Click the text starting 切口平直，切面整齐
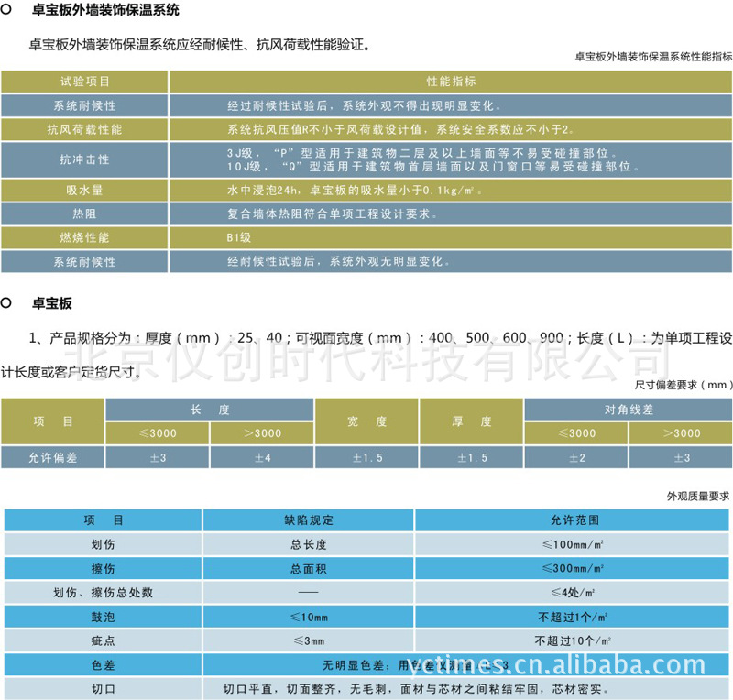Image resolution: width=733 pixels, height=700 pixels. [x=416, y=689]
